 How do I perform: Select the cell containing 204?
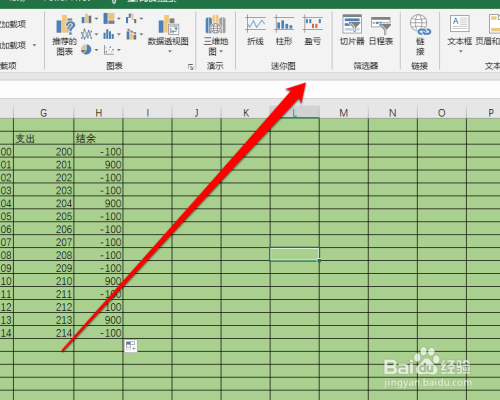coord(43,203)
